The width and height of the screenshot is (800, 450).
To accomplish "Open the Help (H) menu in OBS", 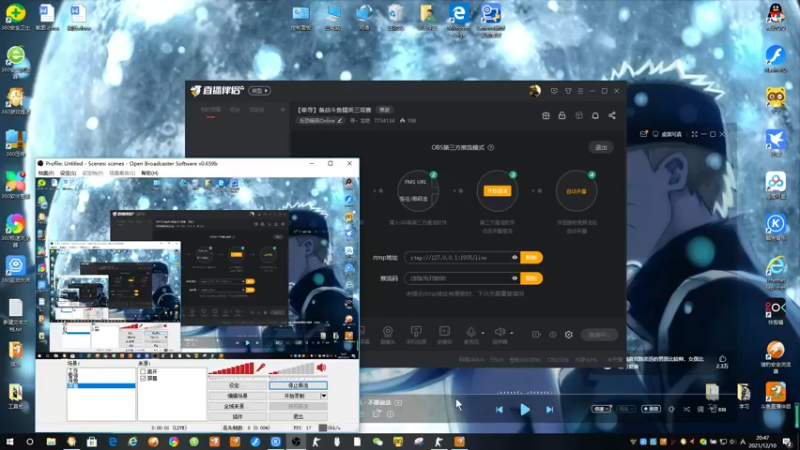I will point(149,173).
